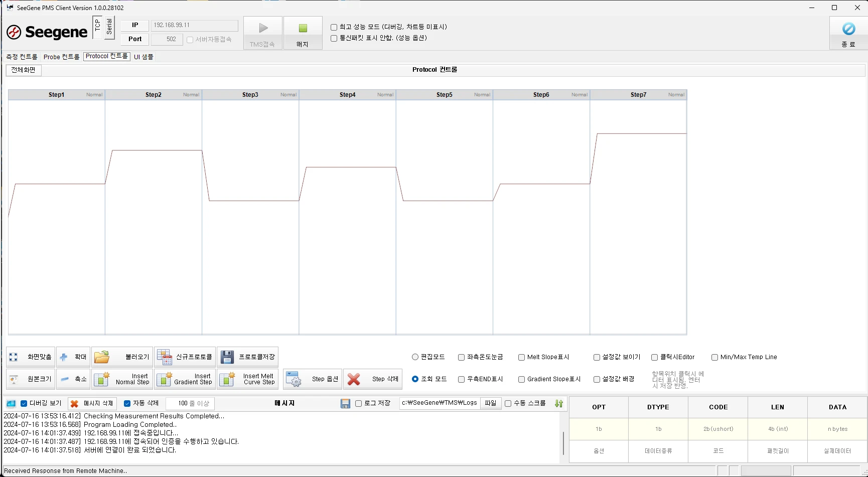Click the 축소 zoom-out minus button
868x477 pixels.
point(73,379)
